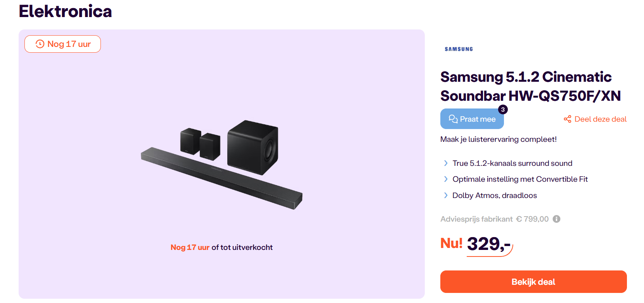Click the 'of tot uitverkocht' countdown text
Screen dimensions: 644x303
(242, 247)
